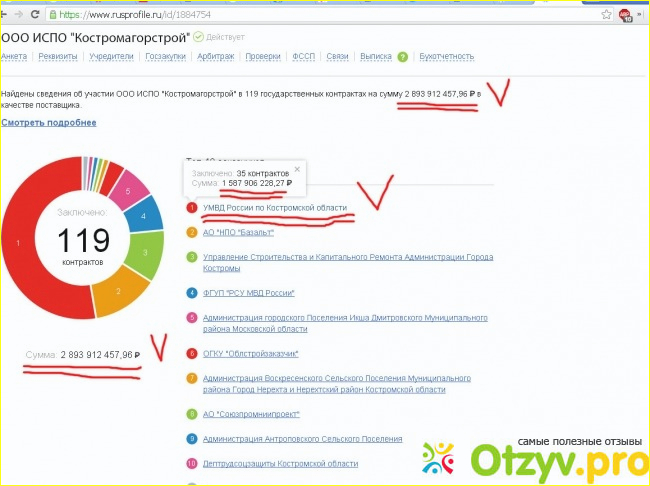The image size is (650, 486).
Task: Click the Смотреть подробнее link
Action: [48, 122]
